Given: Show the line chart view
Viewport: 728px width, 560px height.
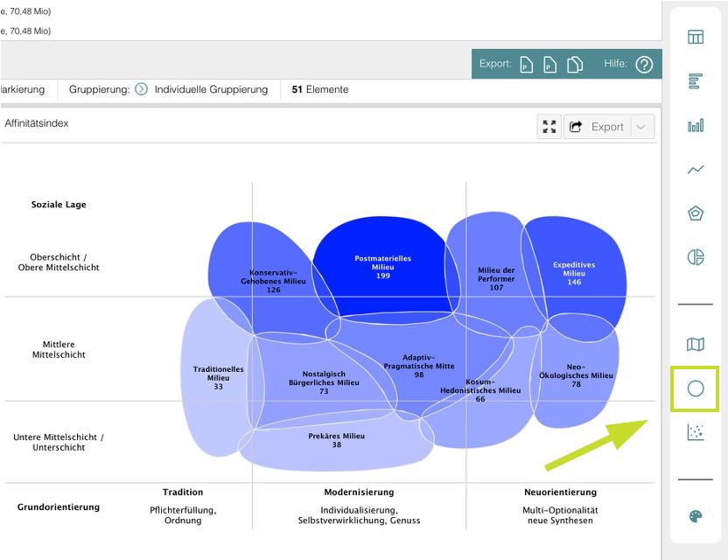Looking at the screenshot, I should pyautogui.click(x=696, y=170).
